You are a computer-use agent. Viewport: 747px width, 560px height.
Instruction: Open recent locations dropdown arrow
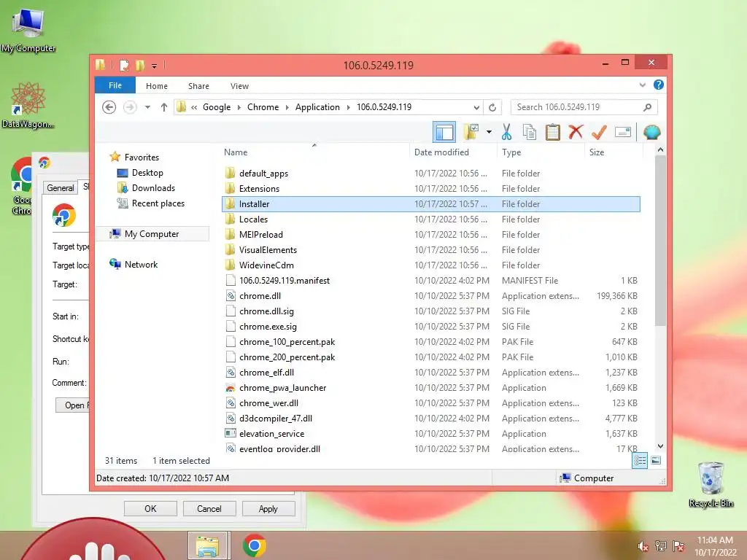pyautogui.click(x=147, y=107)
